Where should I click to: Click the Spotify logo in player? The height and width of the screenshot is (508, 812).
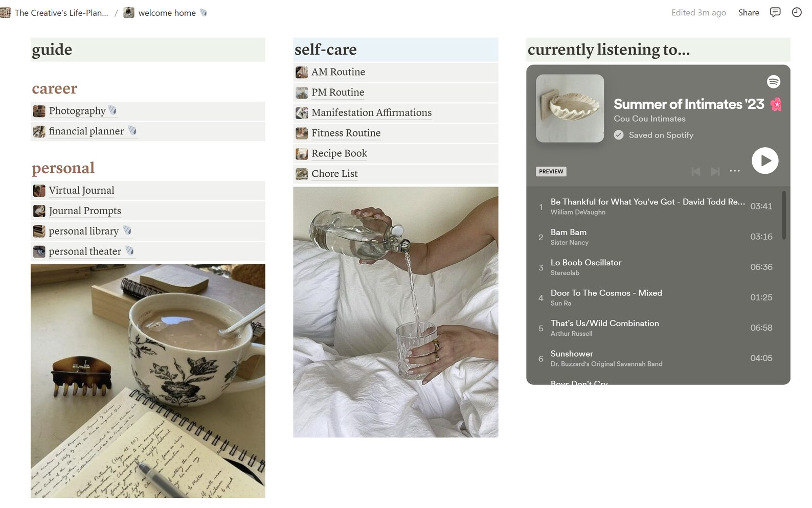pyautogui.click(x=774, y=81)
